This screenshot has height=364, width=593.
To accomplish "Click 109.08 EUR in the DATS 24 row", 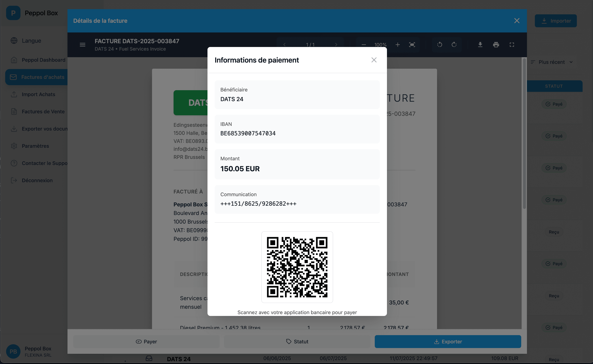I will 505,358.
